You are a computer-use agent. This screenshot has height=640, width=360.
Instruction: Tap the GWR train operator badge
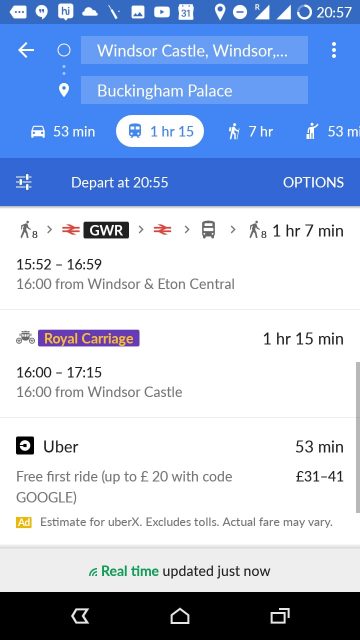(106, 230)
